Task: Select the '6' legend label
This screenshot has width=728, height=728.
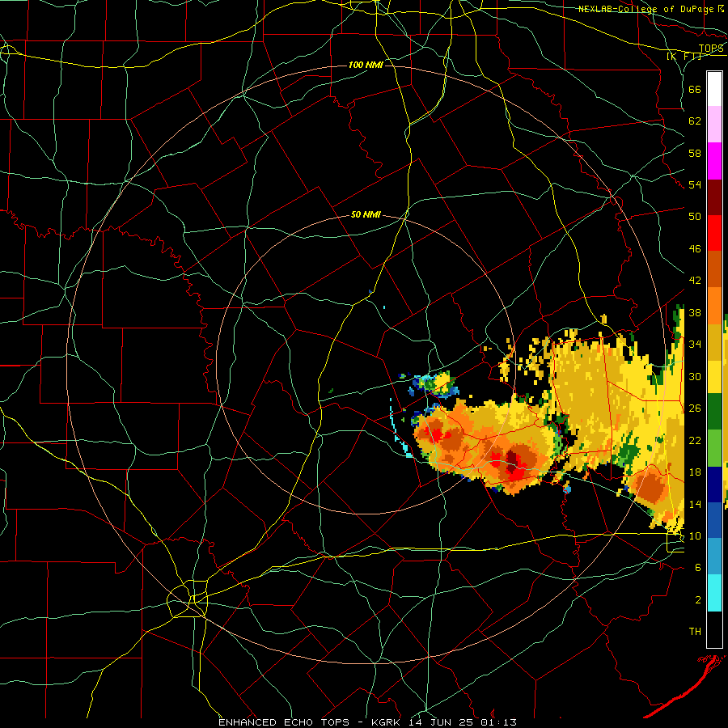Action: tap(698, 568)
